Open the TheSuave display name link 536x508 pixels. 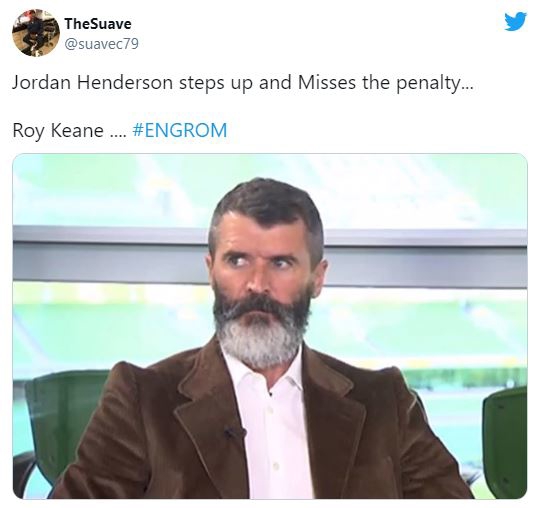click(98, 24)
